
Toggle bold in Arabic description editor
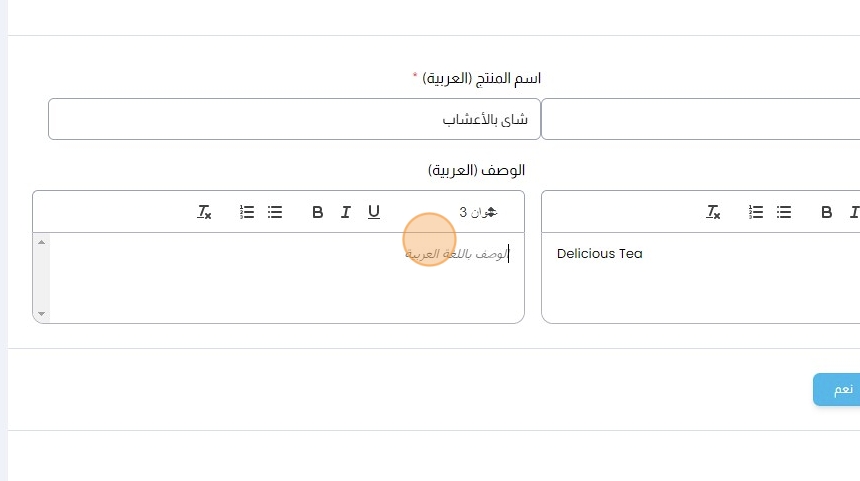click(318, 212)
